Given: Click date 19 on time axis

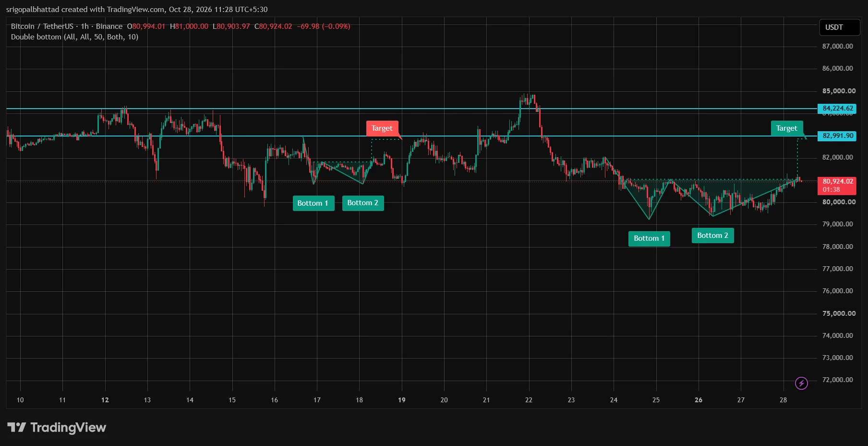Looking at the screenshot, I should click(x=402, y=400).
